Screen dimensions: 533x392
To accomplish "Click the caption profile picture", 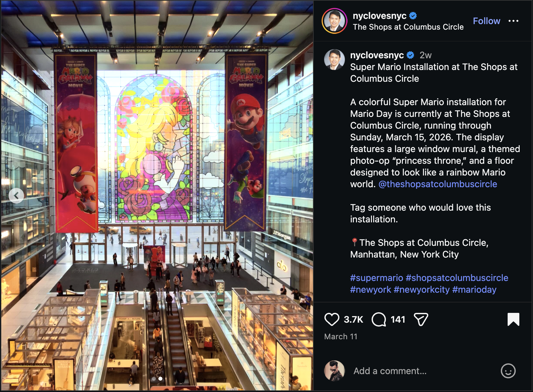I will click(x=334, y=60).
